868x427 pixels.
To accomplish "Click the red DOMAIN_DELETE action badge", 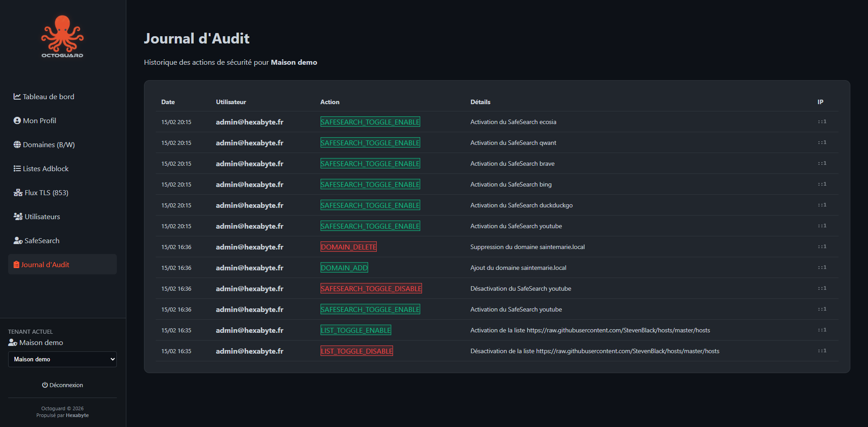I will point(348,247).
